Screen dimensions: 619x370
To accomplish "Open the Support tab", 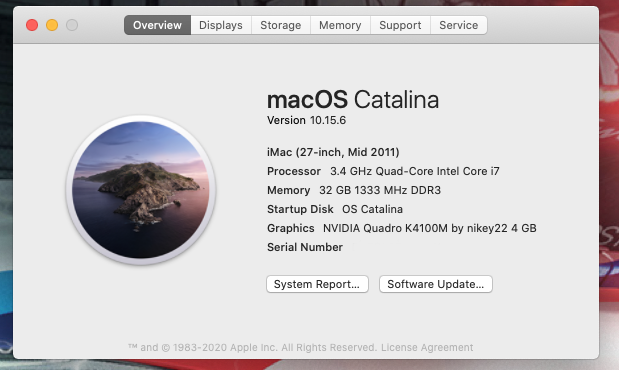I will click(400, 25).
